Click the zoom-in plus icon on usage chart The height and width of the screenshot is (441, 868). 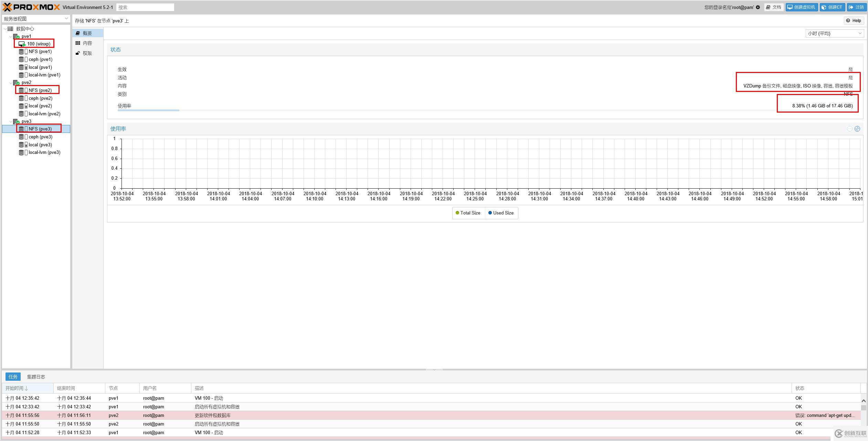[x=857, y=129]
